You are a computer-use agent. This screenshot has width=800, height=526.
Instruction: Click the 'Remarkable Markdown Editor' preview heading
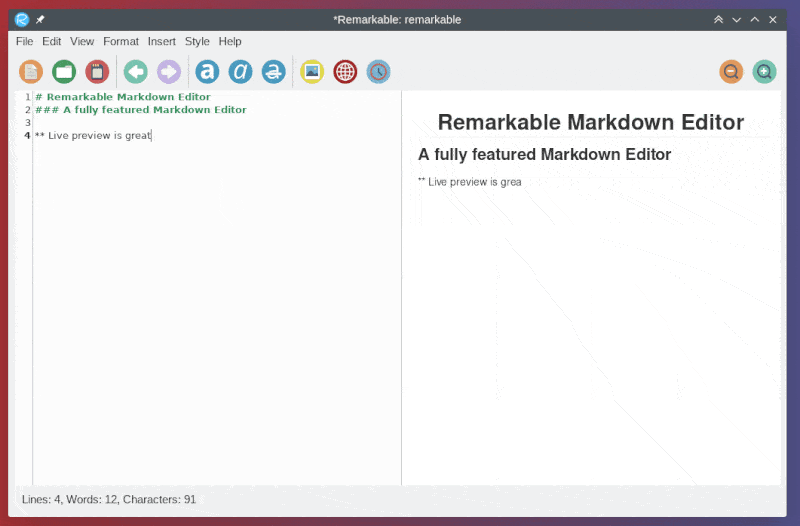pos(590,122)
